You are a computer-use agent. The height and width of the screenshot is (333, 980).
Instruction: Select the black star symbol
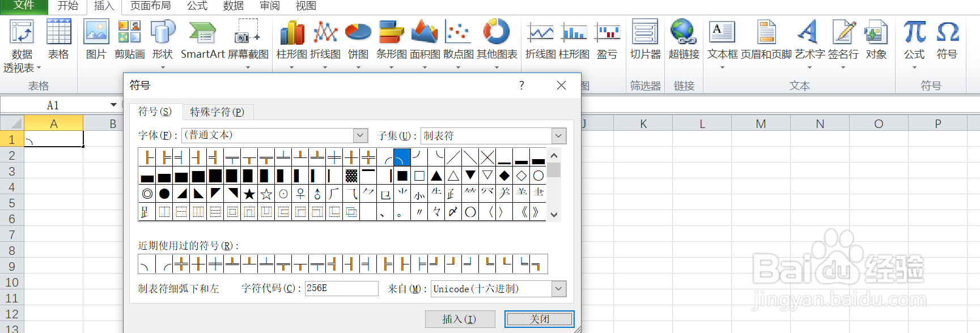pos(249,194)
